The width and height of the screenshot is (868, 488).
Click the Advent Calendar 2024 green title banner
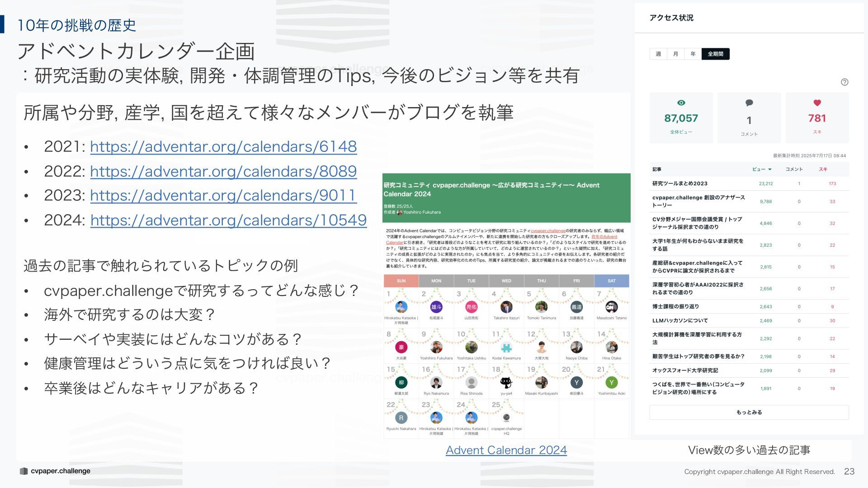tap(506, 198)
